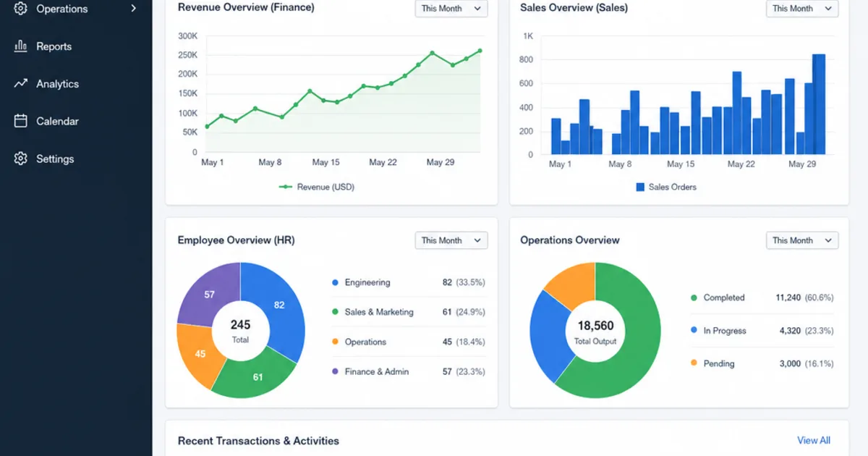Toggle the Sales Orders legend entry
868x456 pixels.
coord(666,187)
